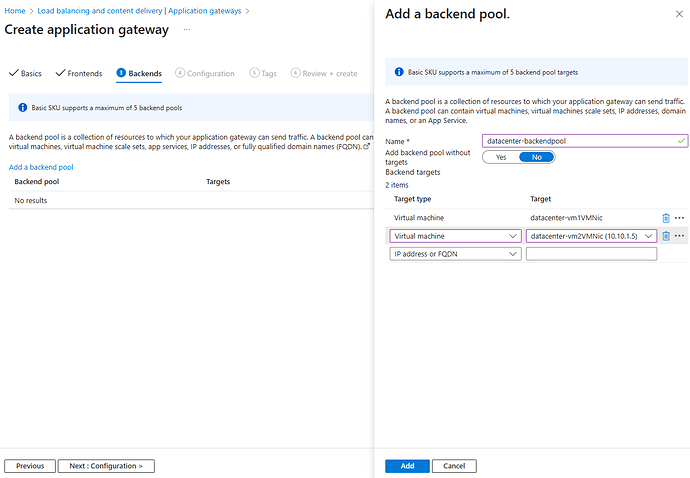Open more options for datacenter-vm1VMNic row
Screen dimensions: 690x478
click(680, 217)
